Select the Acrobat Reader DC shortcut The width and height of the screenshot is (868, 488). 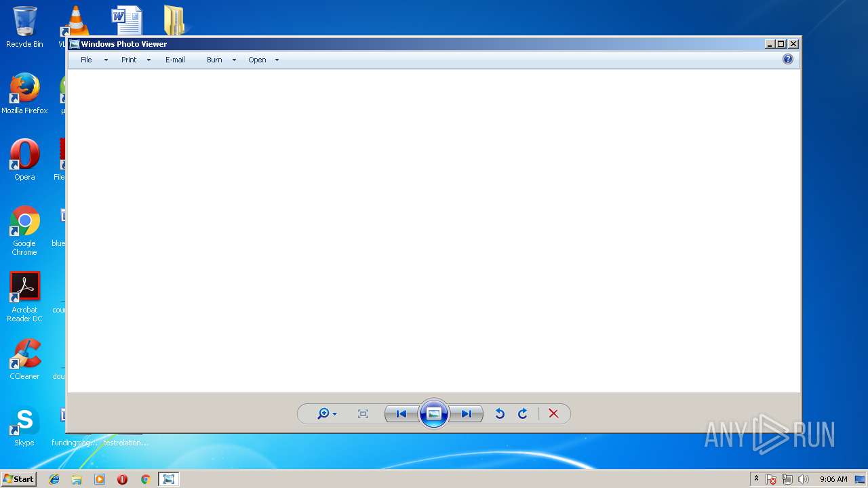(x=24, y=297)
